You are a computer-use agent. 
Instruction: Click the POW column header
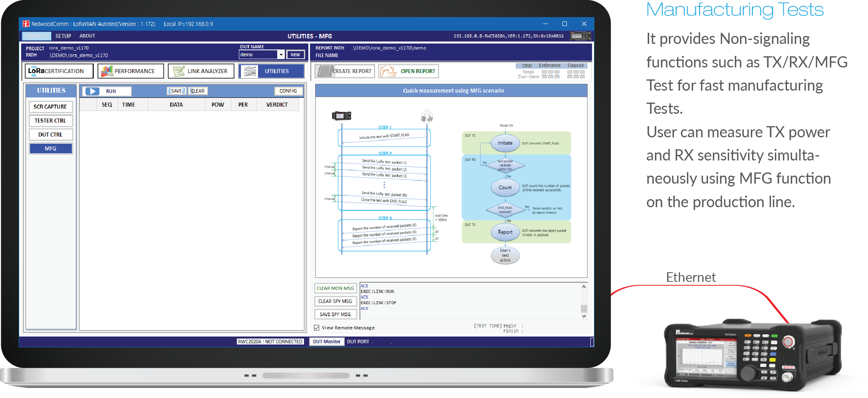point(218,105)
